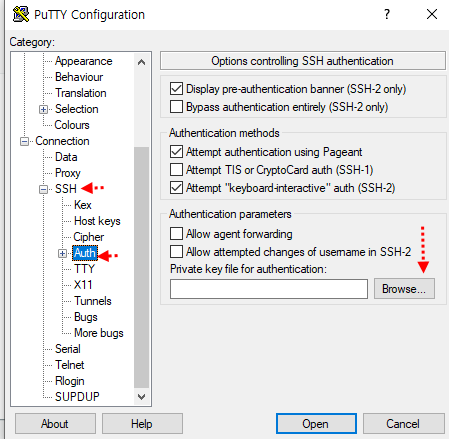449x439 pixels.
Task: Select the Telnet category
Action: (70, 365)
